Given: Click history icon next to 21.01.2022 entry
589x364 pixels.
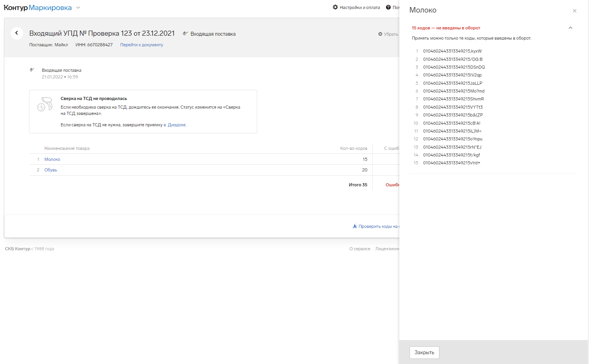Looking at the screenshot, I should [32, 70].
